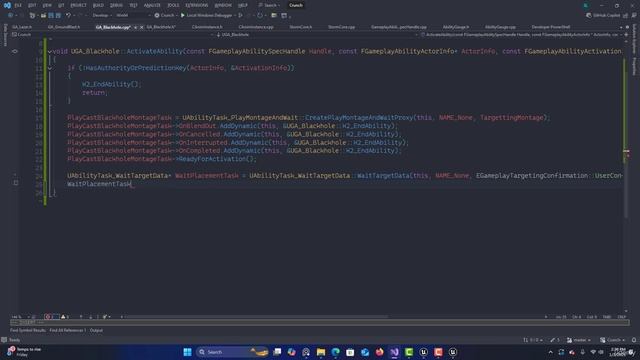
Task: Switch to Developer PowerShell tab
Action: click(x=551, y=27)
